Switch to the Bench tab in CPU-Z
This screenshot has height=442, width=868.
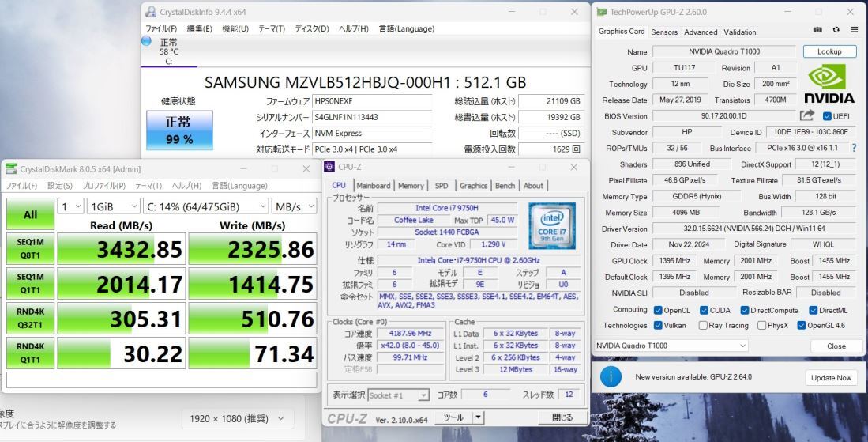pyautogui.click(x=505, y=186)
